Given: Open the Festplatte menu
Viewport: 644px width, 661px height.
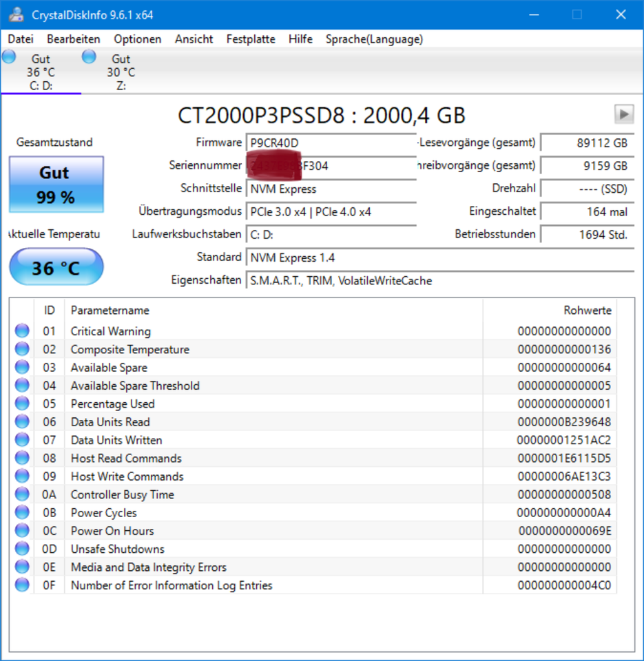Looking at the screenshot, I should (251, 39).
